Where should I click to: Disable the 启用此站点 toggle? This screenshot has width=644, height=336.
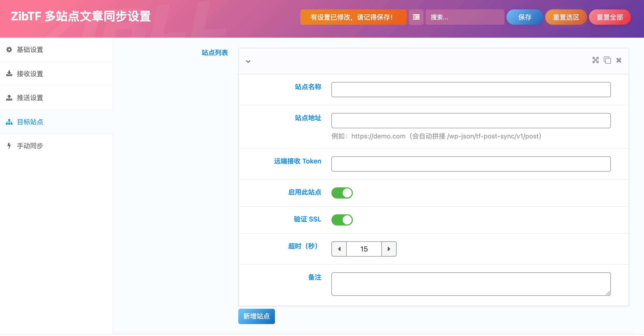(x=342, y=193)
